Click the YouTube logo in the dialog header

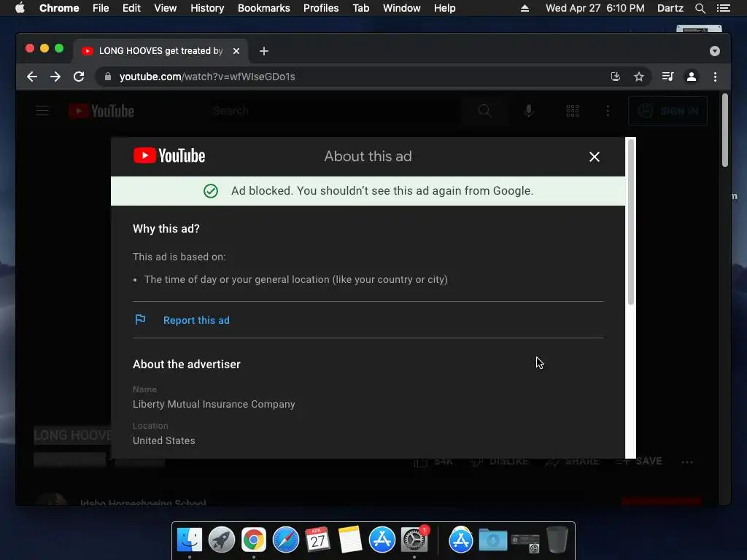point(169,156)
